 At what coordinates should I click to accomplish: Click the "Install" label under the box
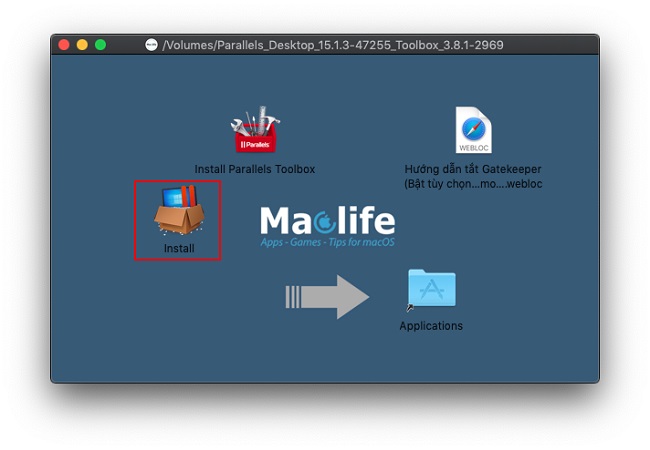pos(178,248)
